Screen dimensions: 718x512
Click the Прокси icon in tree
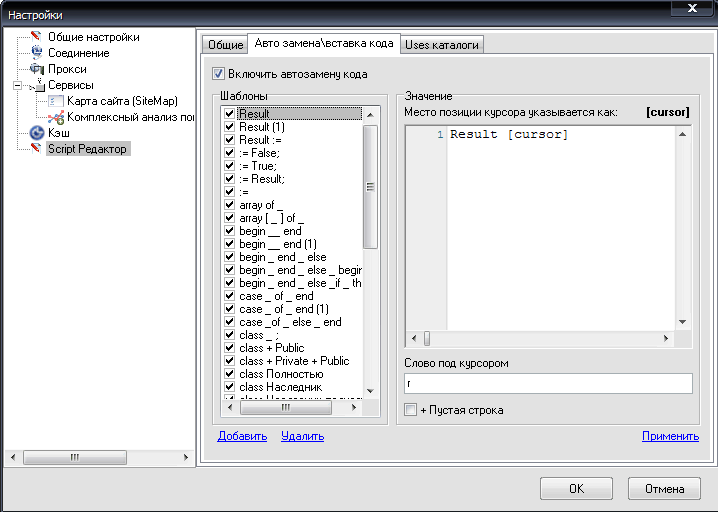click(36, 69)
